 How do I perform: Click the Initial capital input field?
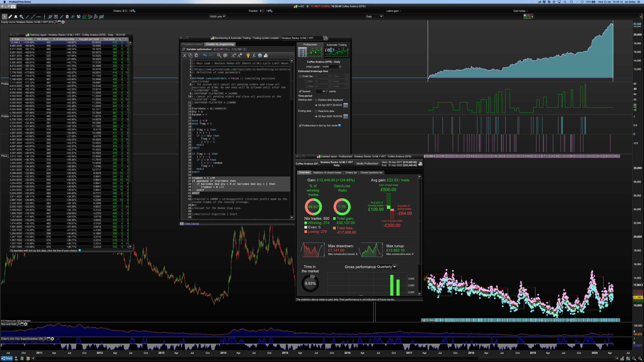coord(330,67)
